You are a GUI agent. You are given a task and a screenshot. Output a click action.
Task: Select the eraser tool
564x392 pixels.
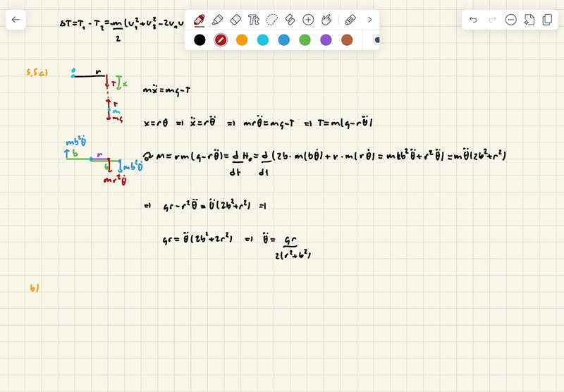point(236,20)
